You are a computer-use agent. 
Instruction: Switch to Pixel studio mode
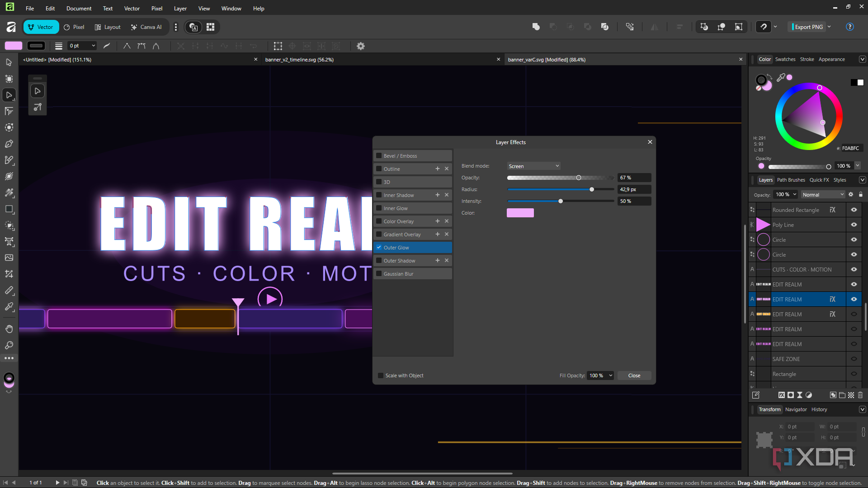(74, 27)
